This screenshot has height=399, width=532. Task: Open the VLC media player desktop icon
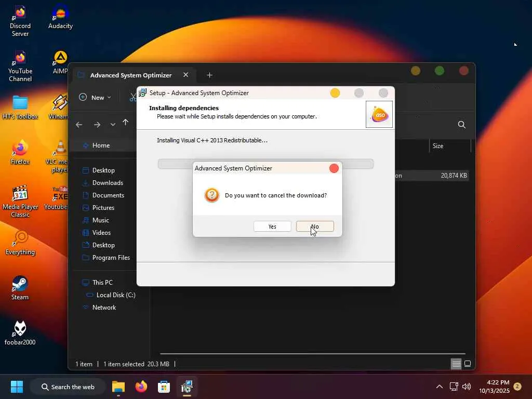[x=57, y=156]
